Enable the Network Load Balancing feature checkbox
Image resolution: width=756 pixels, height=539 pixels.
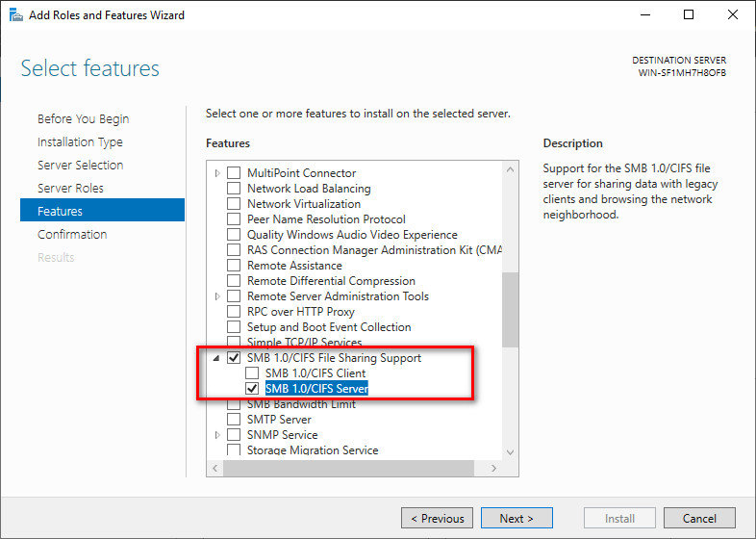[234, 189]
